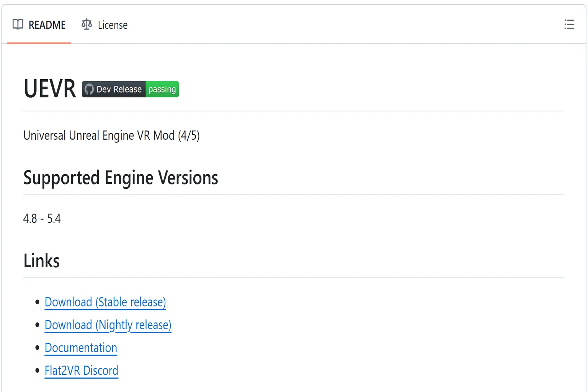Open the Download (Nightly release) link
Viewport: 588px width, 392px height.
(x=108, y=325)
